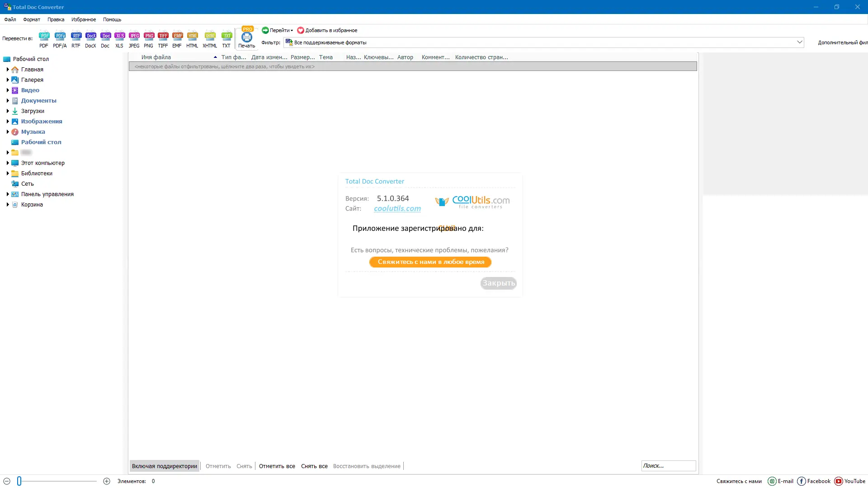This screenshot has height=488, width=868.
Task: Open the supported formats filter dropdown
Action: pyautogui.click(x=799, y=42)
